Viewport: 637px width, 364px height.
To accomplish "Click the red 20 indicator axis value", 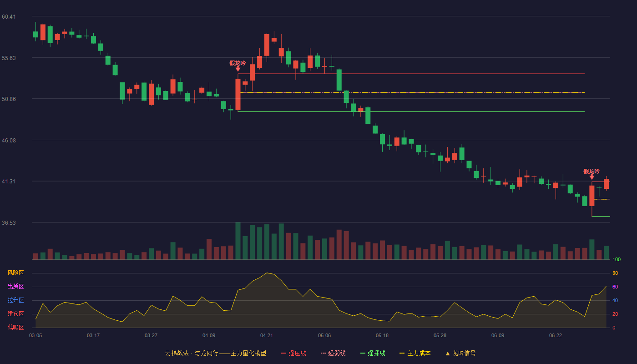I will point(615,314).
